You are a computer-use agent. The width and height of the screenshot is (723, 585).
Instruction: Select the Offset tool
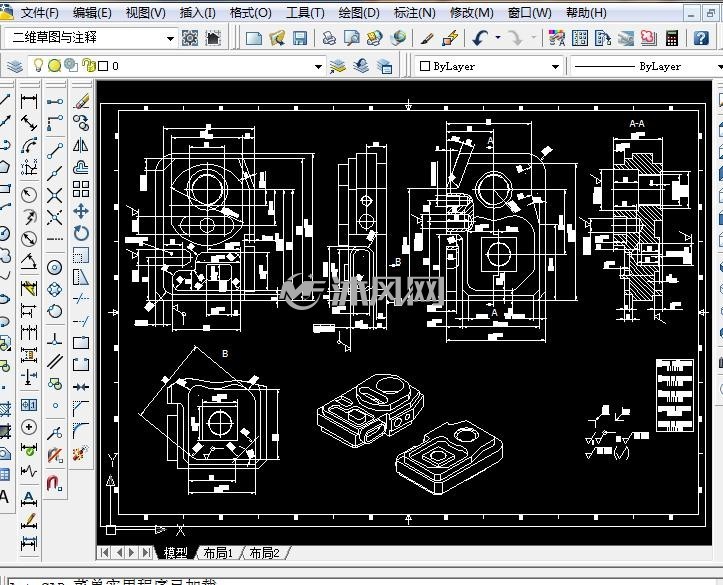(x=81, y=167)
